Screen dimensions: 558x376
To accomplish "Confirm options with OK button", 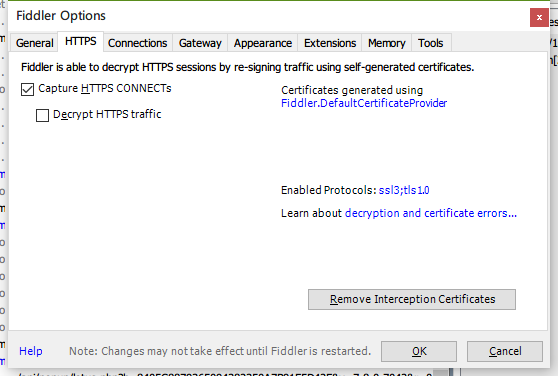I will [x=419, y=351].
